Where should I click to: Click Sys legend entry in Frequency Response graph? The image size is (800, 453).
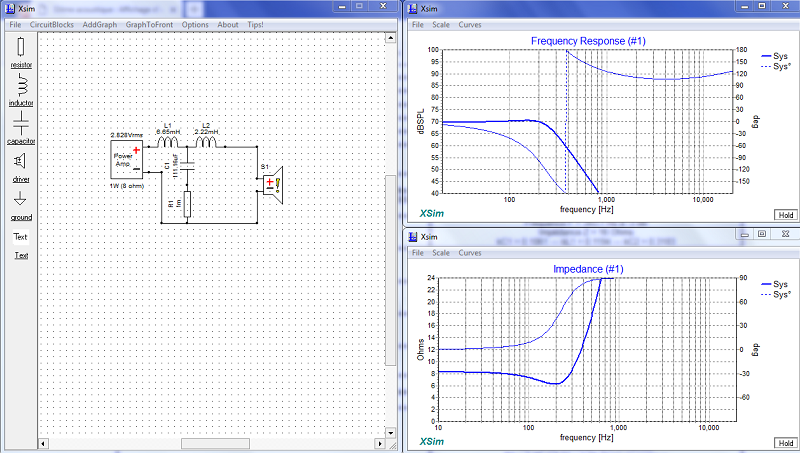point(775,56)
